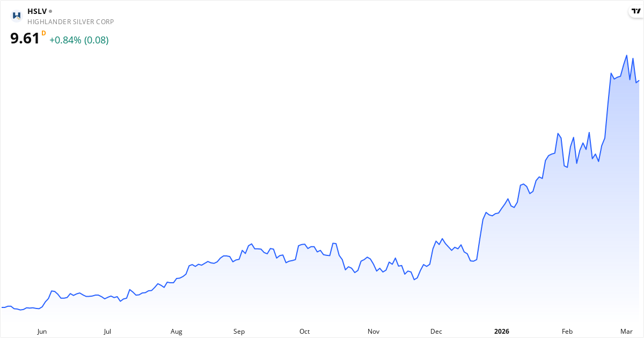Click the Highlander Silver Corp logo icon
644x338 pixels.
click(17, 16)
